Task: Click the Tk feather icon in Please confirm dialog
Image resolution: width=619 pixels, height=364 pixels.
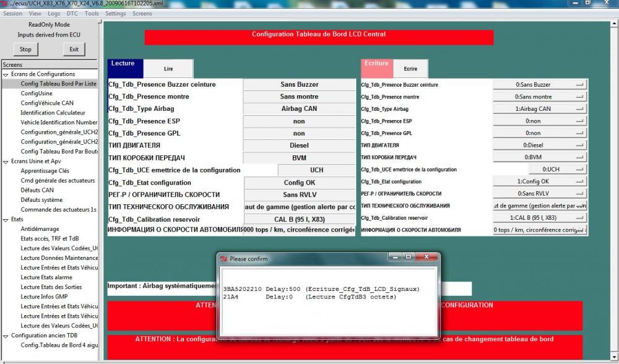Action: pos(224,259)
